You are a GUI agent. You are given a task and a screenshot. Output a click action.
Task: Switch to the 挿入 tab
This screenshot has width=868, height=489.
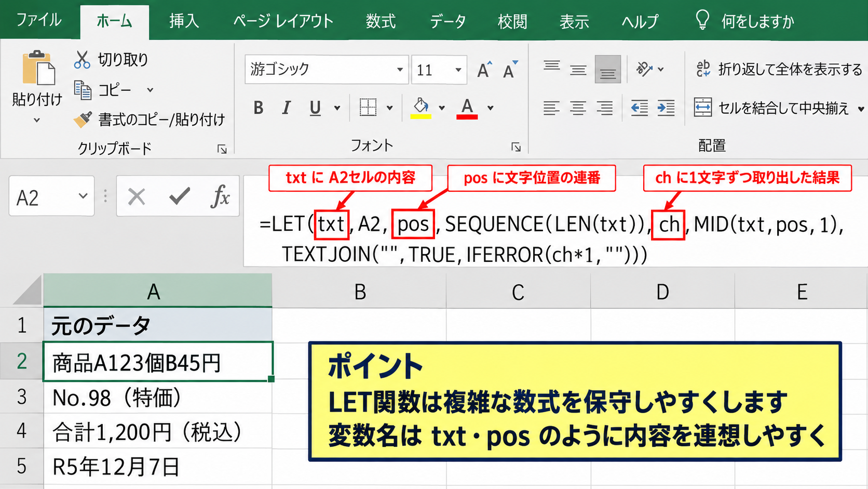click(x=184, y=21)
